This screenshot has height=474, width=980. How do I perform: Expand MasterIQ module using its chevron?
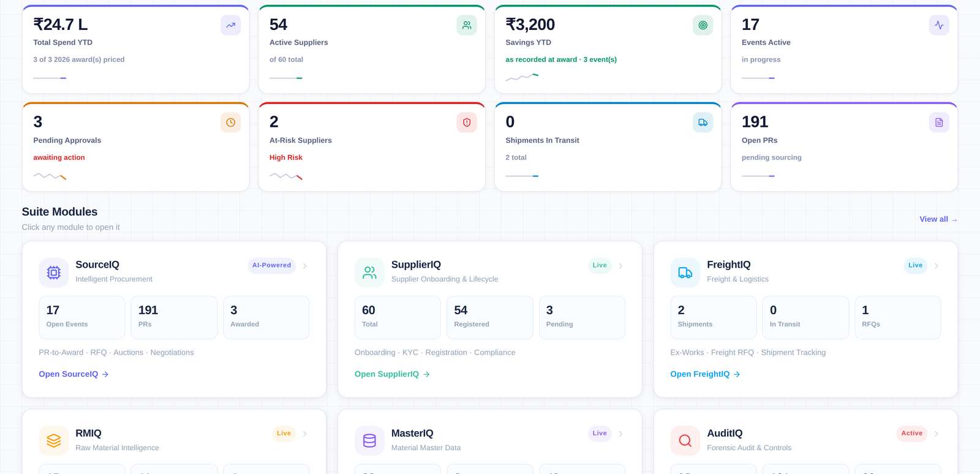pyautogui.click(x=620, y=434)
